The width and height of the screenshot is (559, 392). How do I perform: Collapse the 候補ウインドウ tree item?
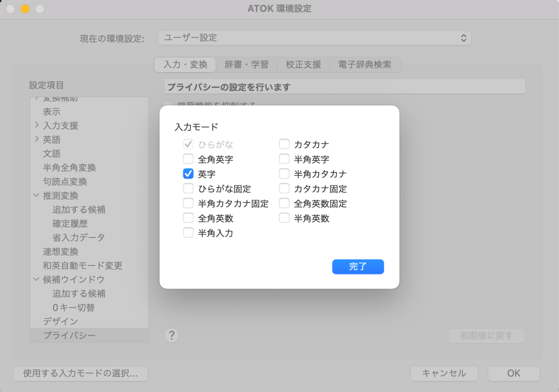[x=36, y=279]
